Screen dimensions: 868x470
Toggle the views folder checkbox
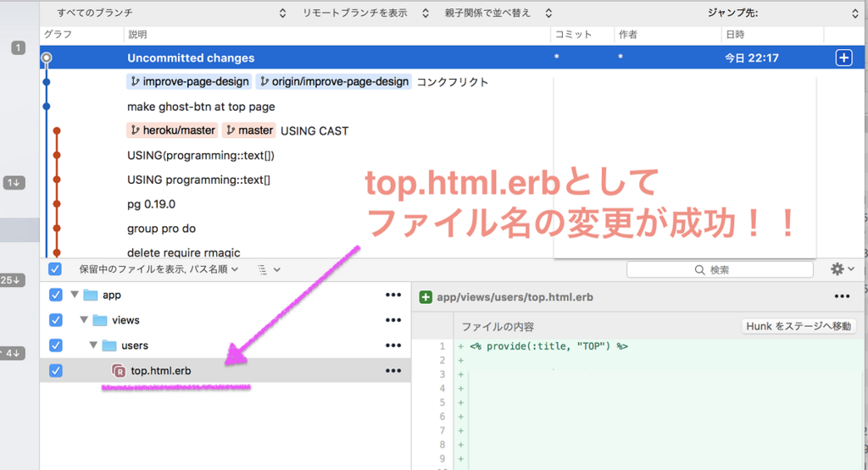(x=55, y=320)
